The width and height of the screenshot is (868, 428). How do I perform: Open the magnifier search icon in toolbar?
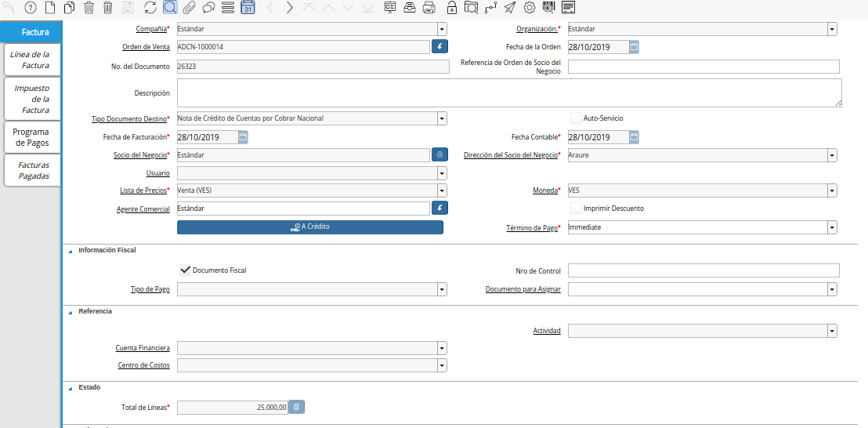[x=171, y=8]
